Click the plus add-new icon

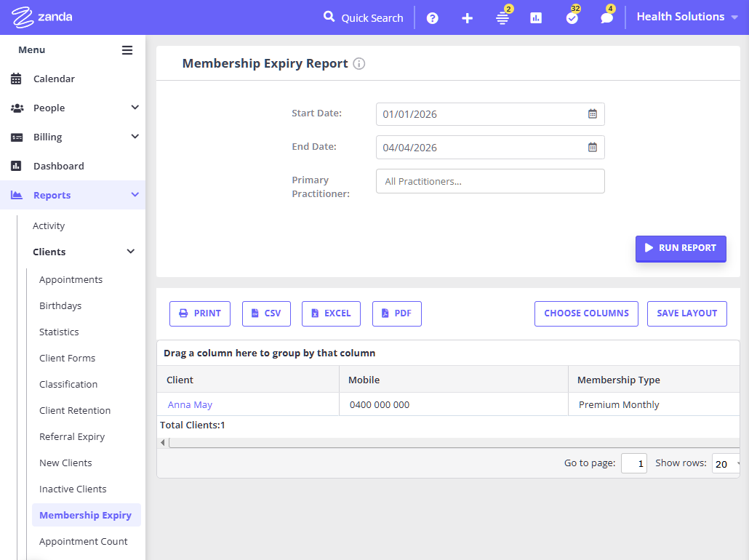[468, 18]
